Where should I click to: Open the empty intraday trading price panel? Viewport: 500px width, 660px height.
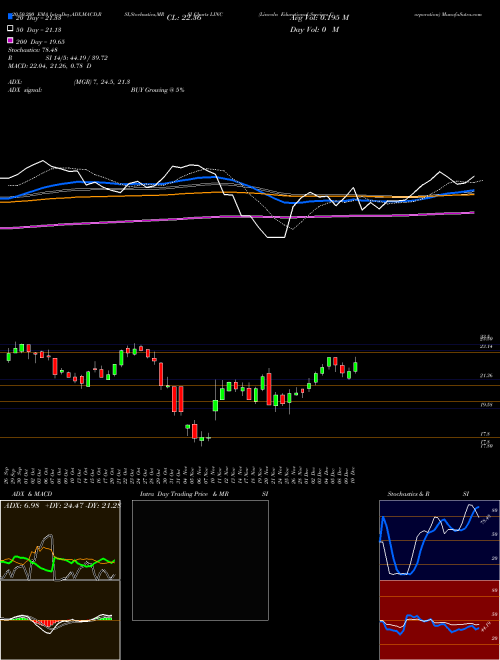point(200,560)
